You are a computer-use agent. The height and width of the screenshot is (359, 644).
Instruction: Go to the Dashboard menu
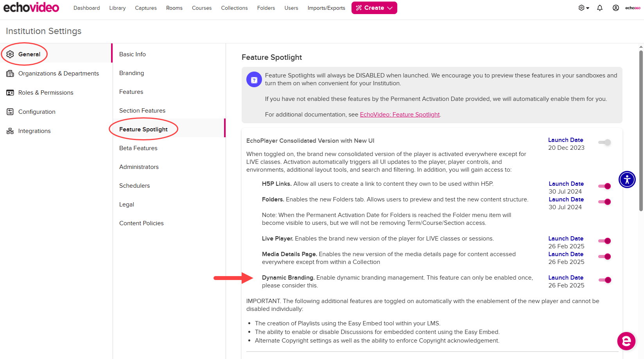(86, 8)
